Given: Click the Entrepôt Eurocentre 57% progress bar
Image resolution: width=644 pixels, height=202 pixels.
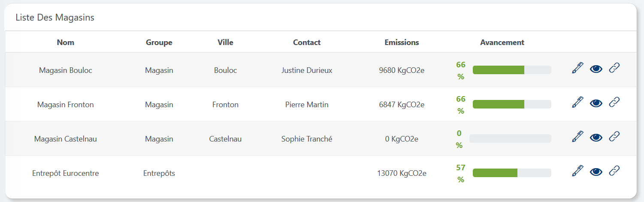Looking at the screenshot, I should [511, 173].
